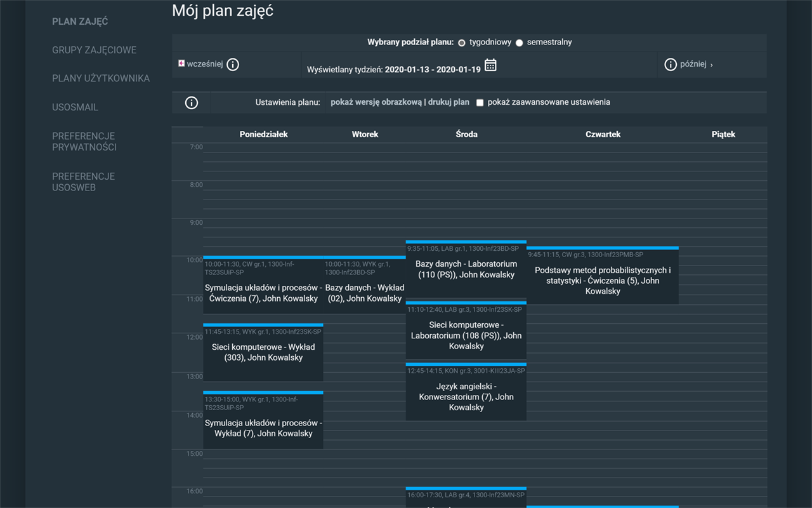This screenshot has height=508, width=812.
Task: Open Sieci komputerowe Wykład (303) block
Action: pyautogui.click(x=263, y=352)
